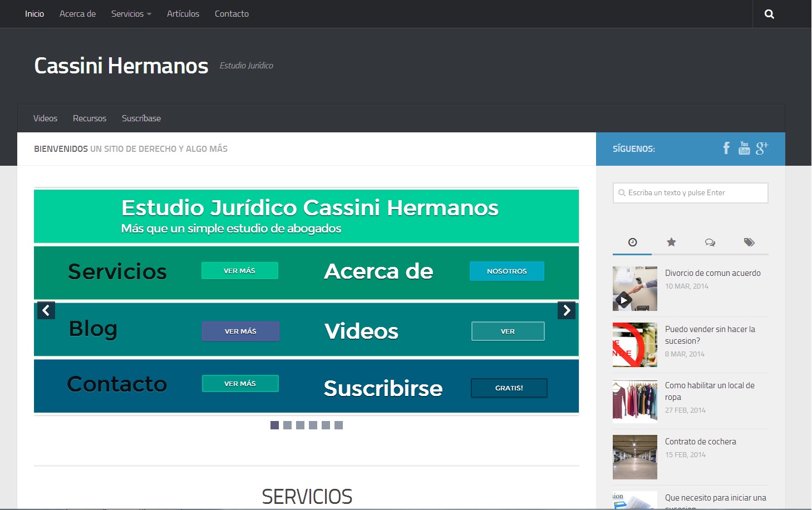Select third slider pagination square
The height and width of the screenshot is (510, 812).
click(300, 425)
